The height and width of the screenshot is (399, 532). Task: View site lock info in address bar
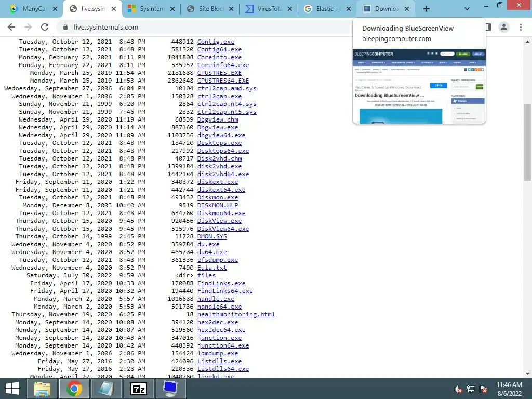65,27
